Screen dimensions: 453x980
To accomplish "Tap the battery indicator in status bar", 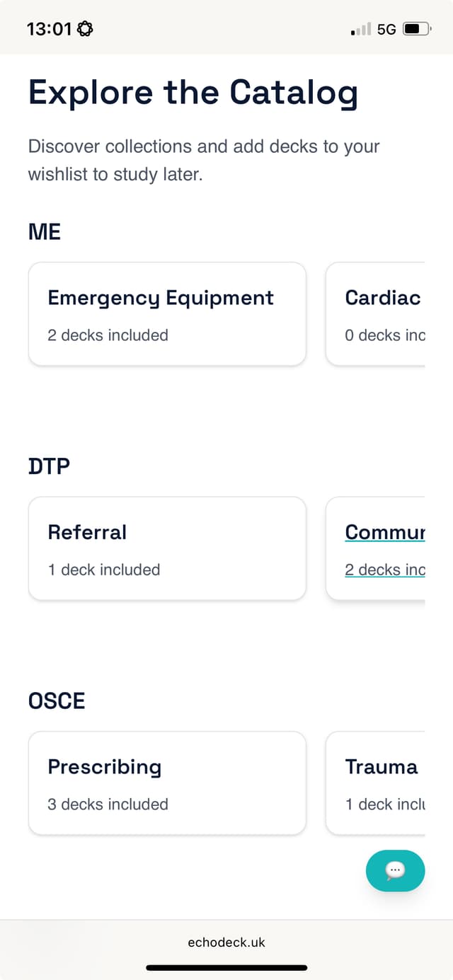I will (416, 30).
